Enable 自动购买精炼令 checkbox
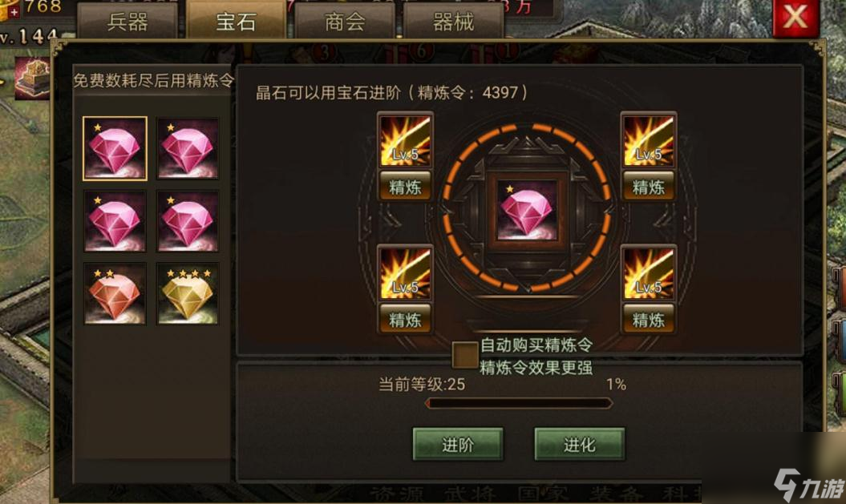This screenshot has height=504, width=846. [465, 355]
